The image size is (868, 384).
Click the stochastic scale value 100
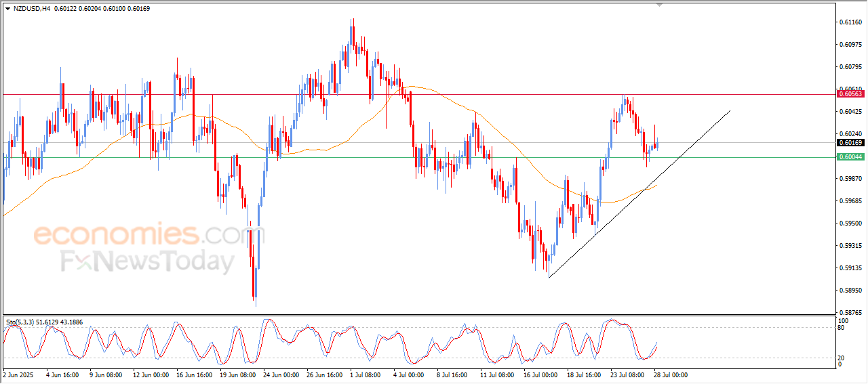[x=844, y=320]
